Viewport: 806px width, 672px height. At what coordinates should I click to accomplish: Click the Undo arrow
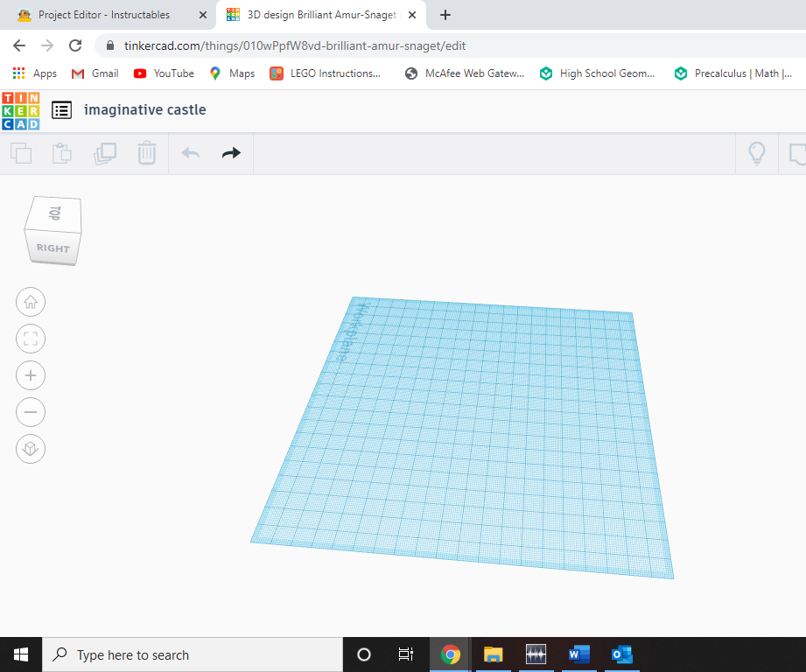click(x=190, y=153)
